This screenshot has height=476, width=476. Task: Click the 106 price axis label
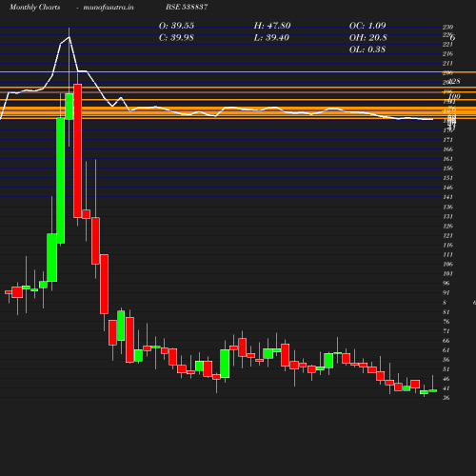[447, 265]
